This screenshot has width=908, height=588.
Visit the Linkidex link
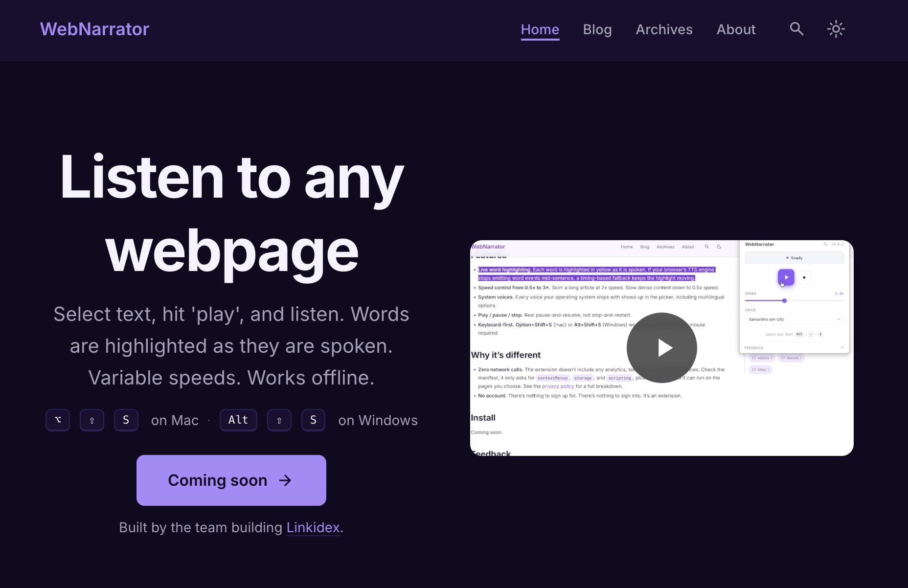313,528
